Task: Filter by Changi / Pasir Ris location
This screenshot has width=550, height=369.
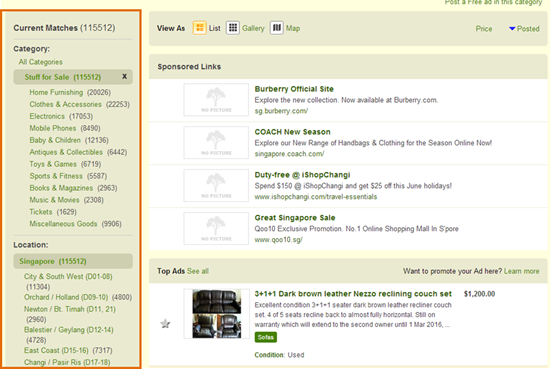Action: click(67, 362)
